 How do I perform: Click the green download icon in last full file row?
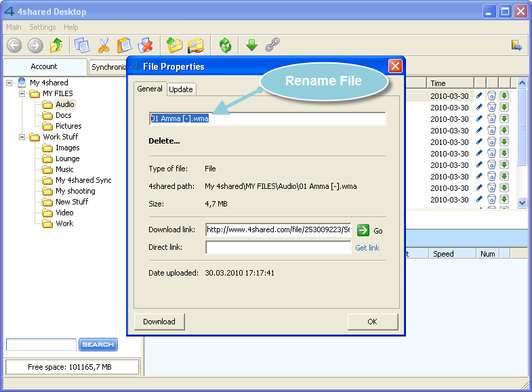(x=504, y=200)
